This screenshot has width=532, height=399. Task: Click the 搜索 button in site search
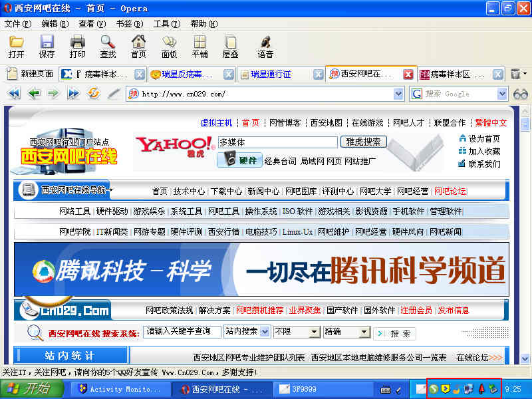tap(394, 334)
